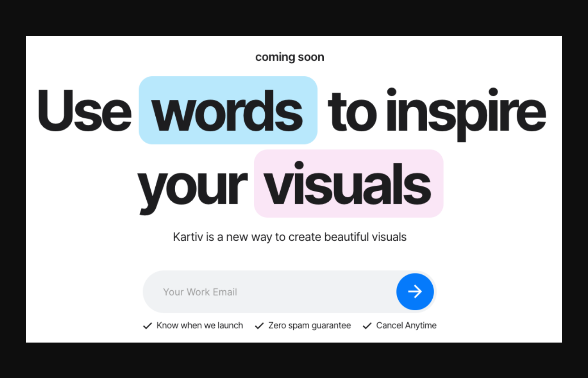The height and width of the screenshot is (378, 588).
Task: Click the checkmark beside Know when we launch
Action: click(147, 326)
